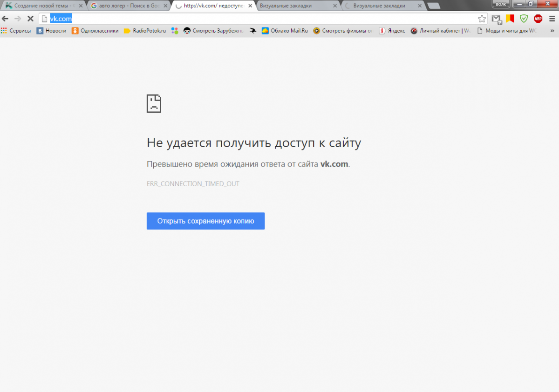Screen dimensions: 559x392
Task: Close the авто логер search tab
Action: (x=164, y=6)
